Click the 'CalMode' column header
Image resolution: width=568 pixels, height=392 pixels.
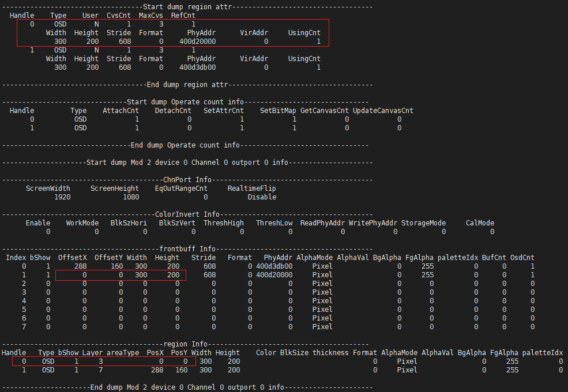point(480,223)
